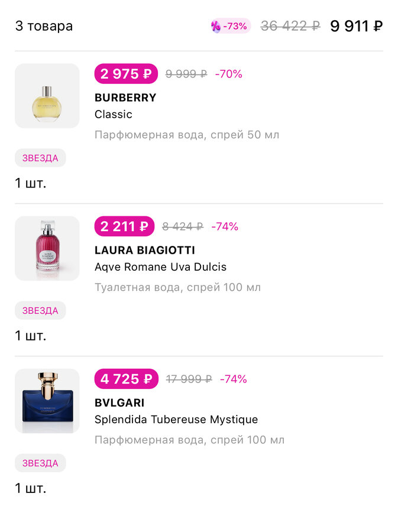Screen dimensions: 398x532
Task: Open Aqve Romane Uva Dulcis product name
Action: coord(160,267)
